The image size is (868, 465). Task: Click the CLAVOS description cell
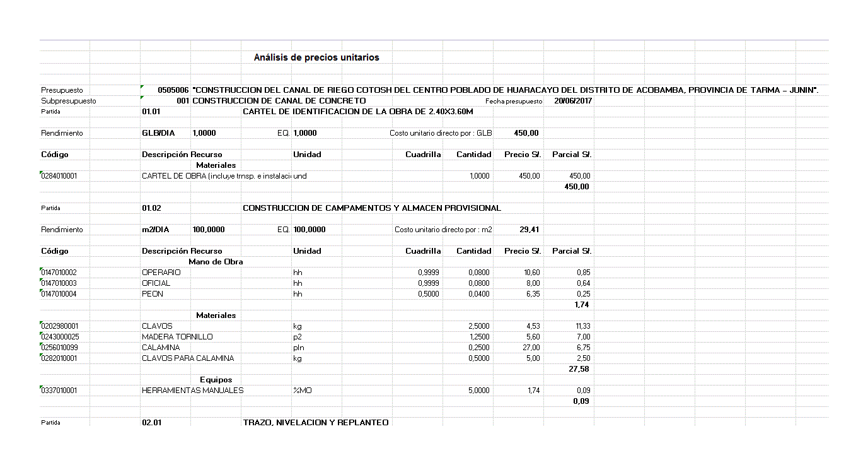157,326
